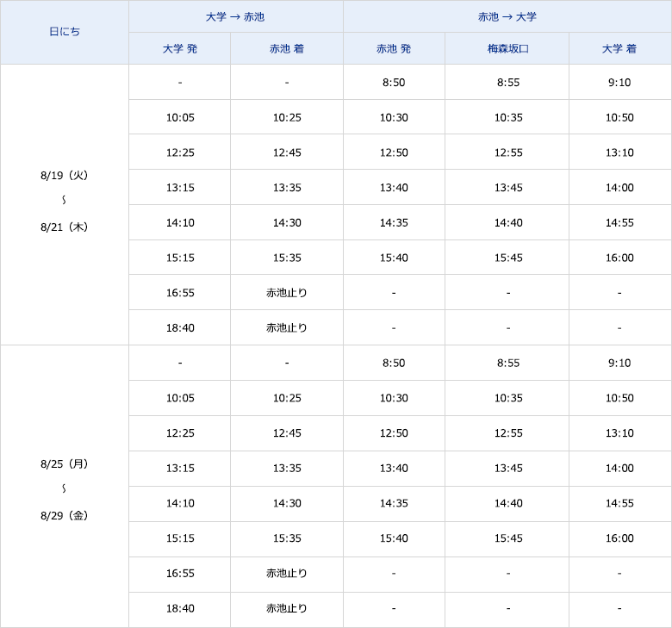Click the 梅森坂口 column header
The width and height of the screenshot is (672, 628).
pos(507,49)
